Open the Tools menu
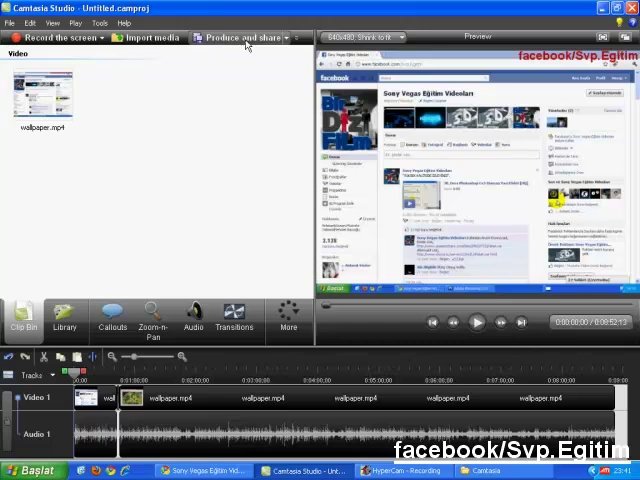Viewport: 640px width, 480px height. [100, 23]
